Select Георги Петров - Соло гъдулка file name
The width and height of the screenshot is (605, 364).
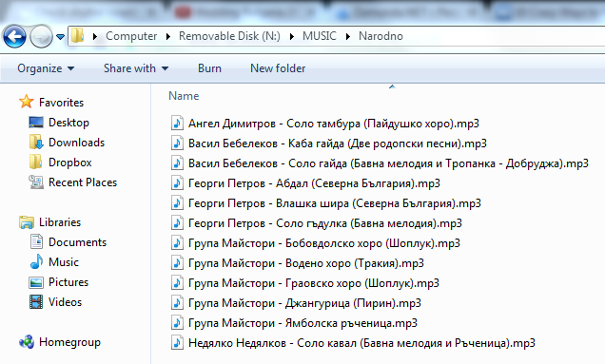coord(325,223)
